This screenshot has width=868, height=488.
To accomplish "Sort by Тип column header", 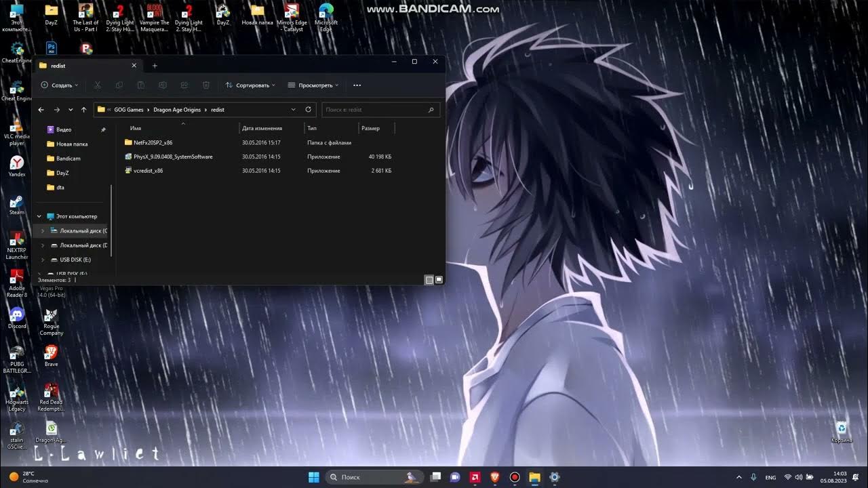I will 332,128.
